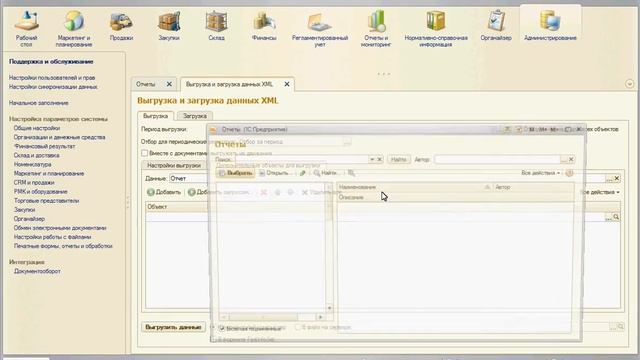Click the Объект column header
The image size is (640, 360).
pos(177,207)
